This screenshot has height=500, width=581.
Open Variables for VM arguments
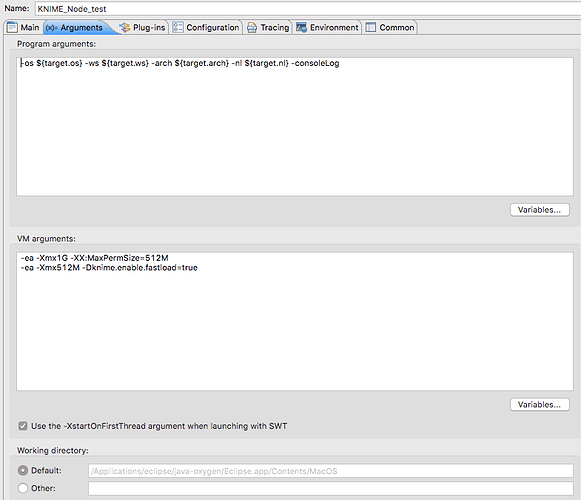coord(540,404)
